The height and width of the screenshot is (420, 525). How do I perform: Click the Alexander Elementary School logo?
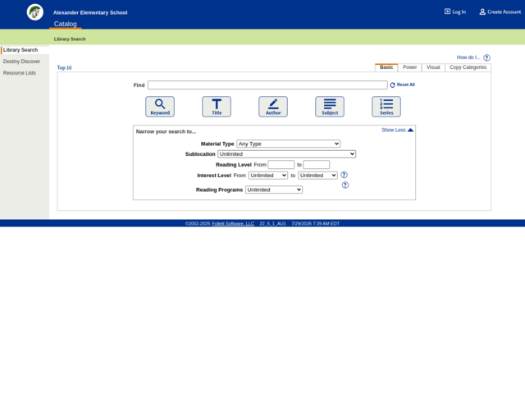click(x=35, y=12)
